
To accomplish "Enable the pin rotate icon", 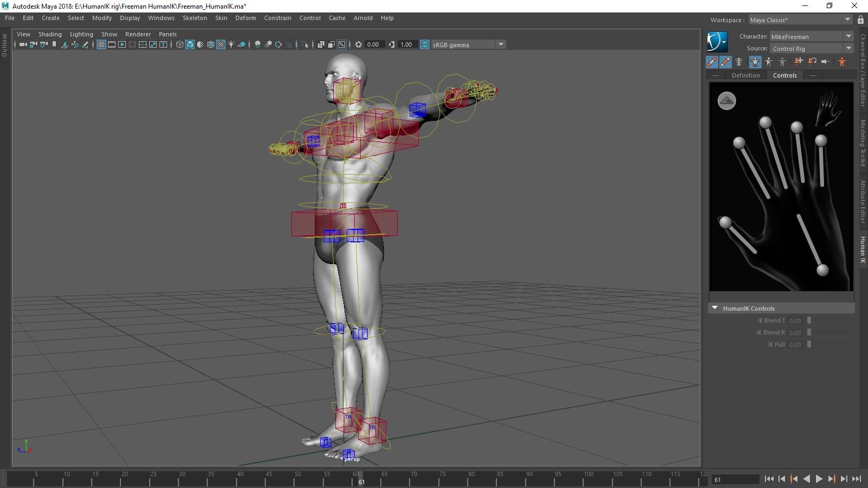I will coord(812,62).
